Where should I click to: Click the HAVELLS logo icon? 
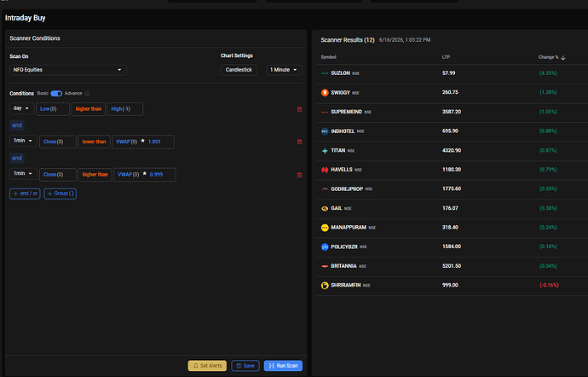pyautogui.click(x=325, y=170)
